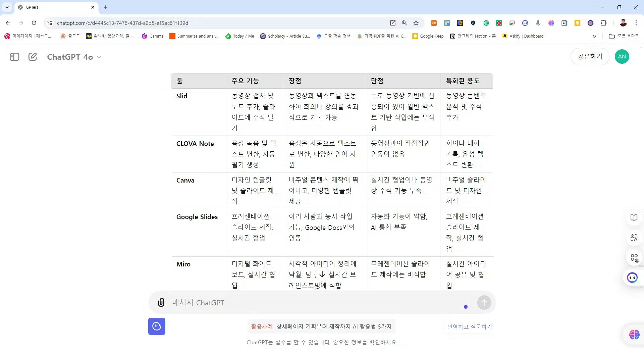
Task: Click the Canva tool name
Action: (185, 180)
